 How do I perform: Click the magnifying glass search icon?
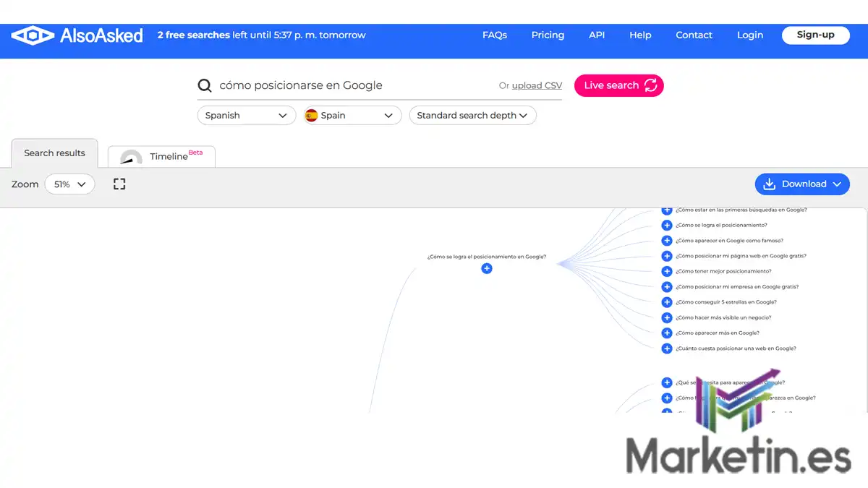pyautogui.click(x=205, y=85)
